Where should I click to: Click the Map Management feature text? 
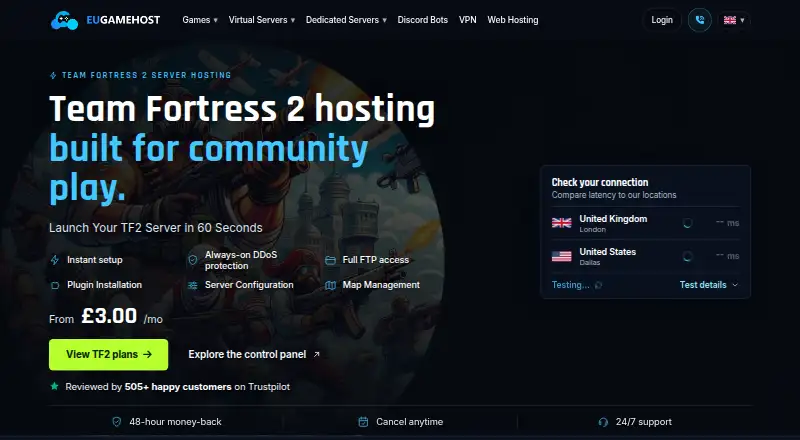(x=381, y=285)
